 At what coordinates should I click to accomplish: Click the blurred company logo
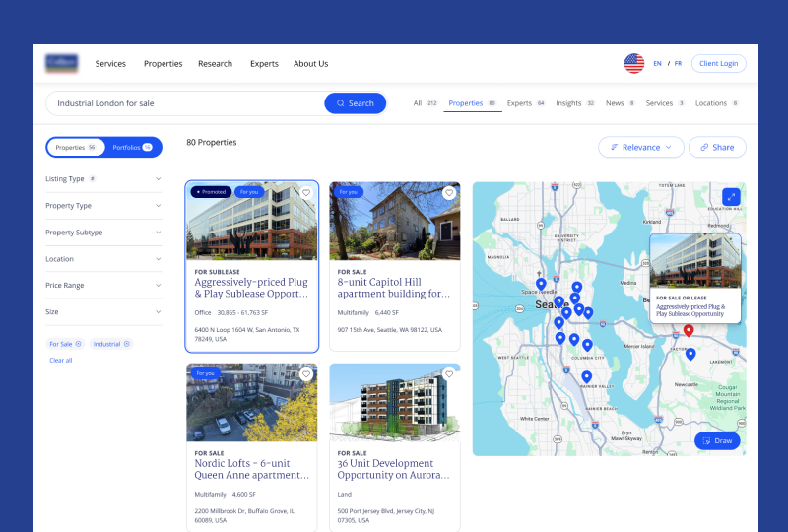62,63
